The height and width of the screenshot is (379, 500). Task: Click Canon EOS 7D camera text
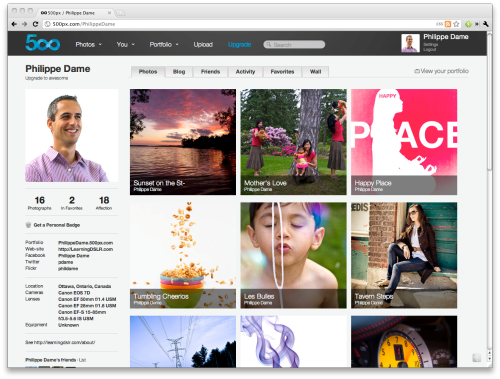pos(74,293)
